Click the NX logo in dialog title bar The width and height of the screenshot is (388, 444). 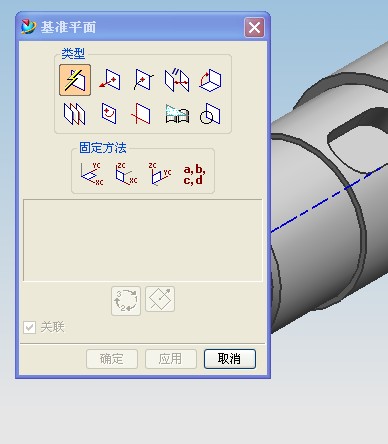29,27
